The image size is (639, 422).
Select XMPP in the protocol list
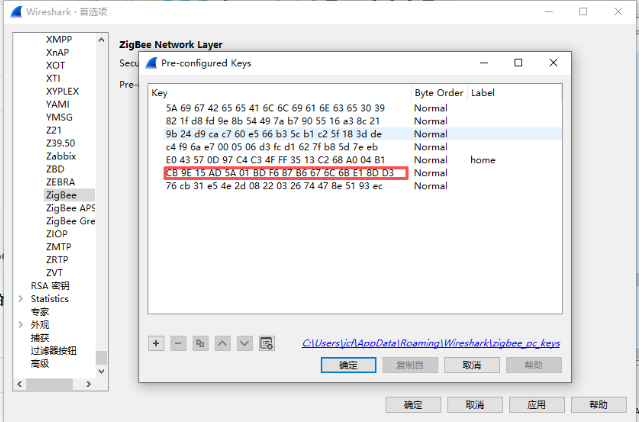59,40
